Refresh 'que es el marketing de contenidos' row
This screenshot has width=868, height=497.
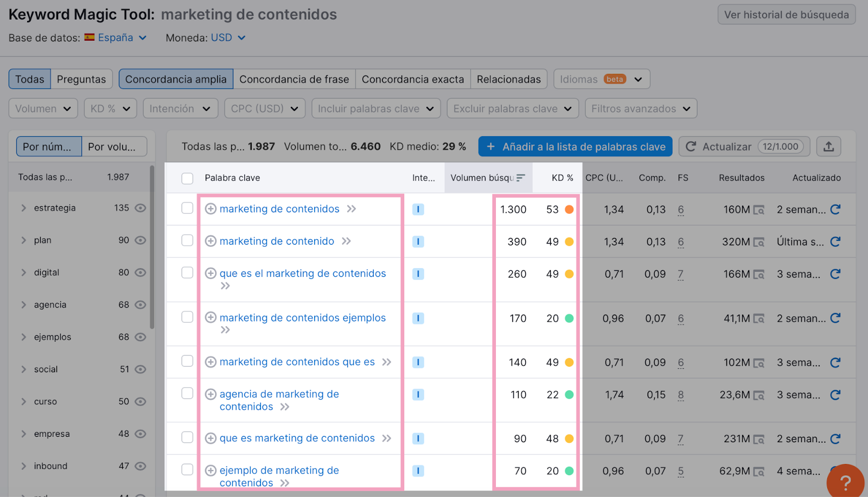[x=835, y=274]
